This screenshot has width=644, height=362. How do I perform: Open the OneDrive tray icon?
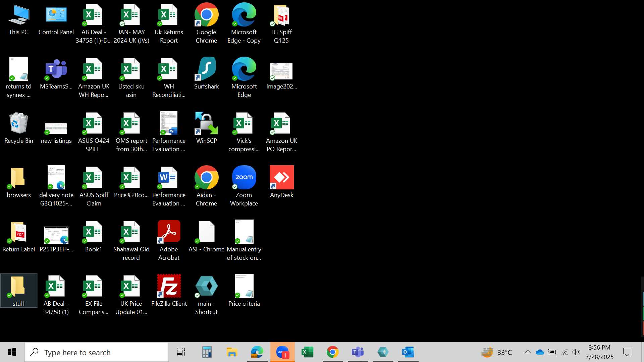click(x=540, y=352)
